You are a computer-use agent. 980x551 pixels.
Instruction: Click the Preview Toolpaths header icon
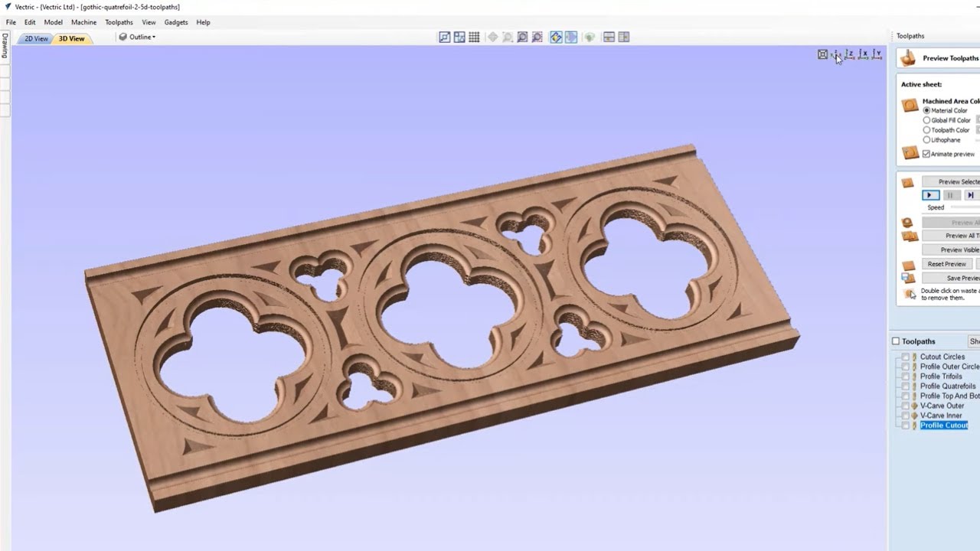[x=908, y=58]
